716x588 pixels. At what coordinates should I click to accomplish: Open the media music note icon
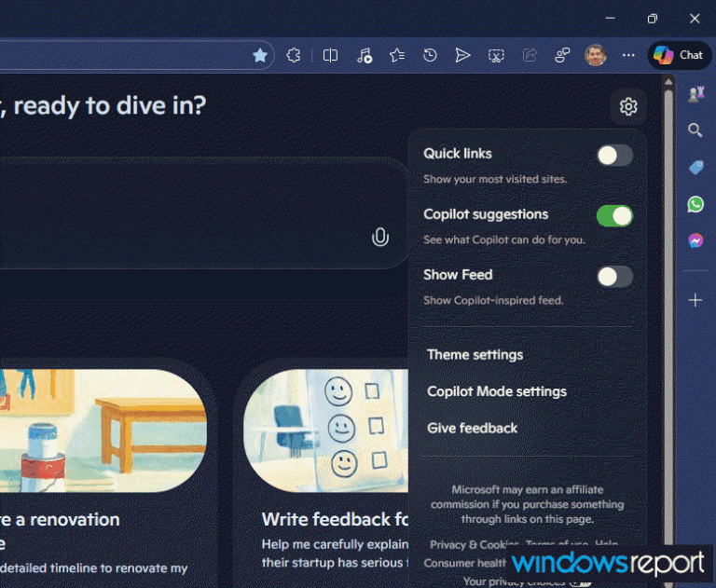(364, 56)
